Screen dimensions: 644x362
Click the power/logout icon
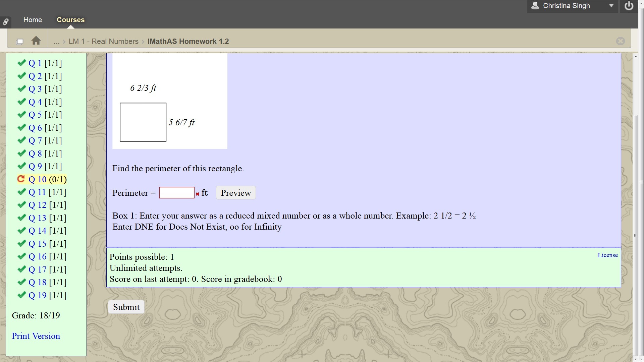[629, 6]
